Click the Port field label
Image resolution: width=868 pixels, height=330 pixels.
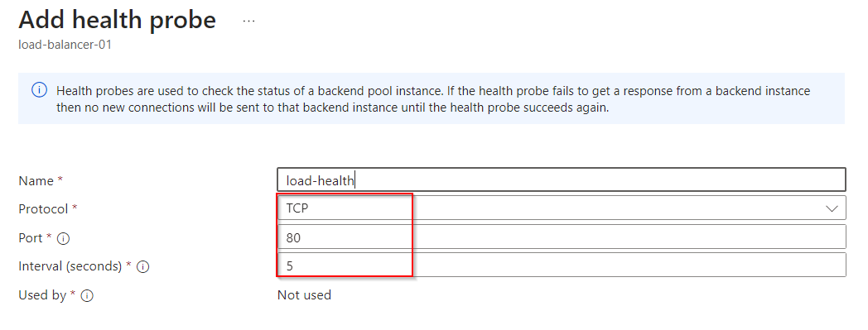[x=31, y=237]
